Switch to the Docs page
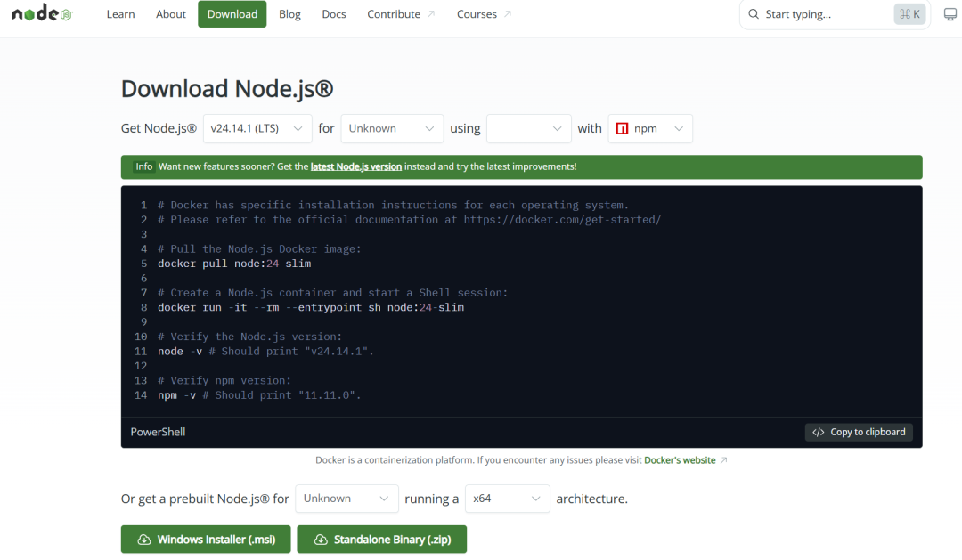 334,13
